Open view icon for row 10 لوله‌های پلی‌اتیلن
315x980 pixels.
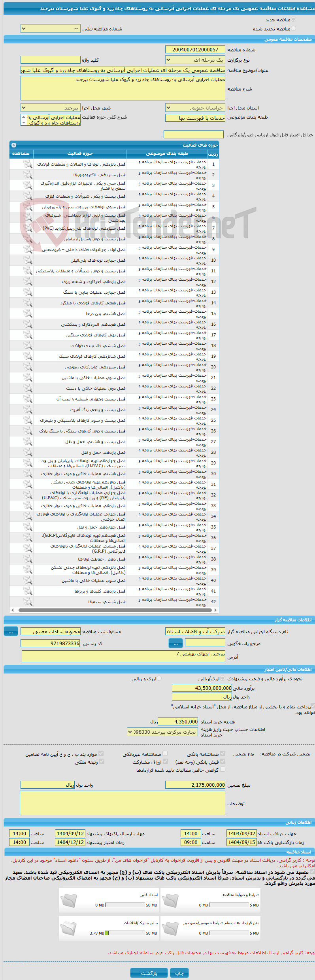click(27, 260)
